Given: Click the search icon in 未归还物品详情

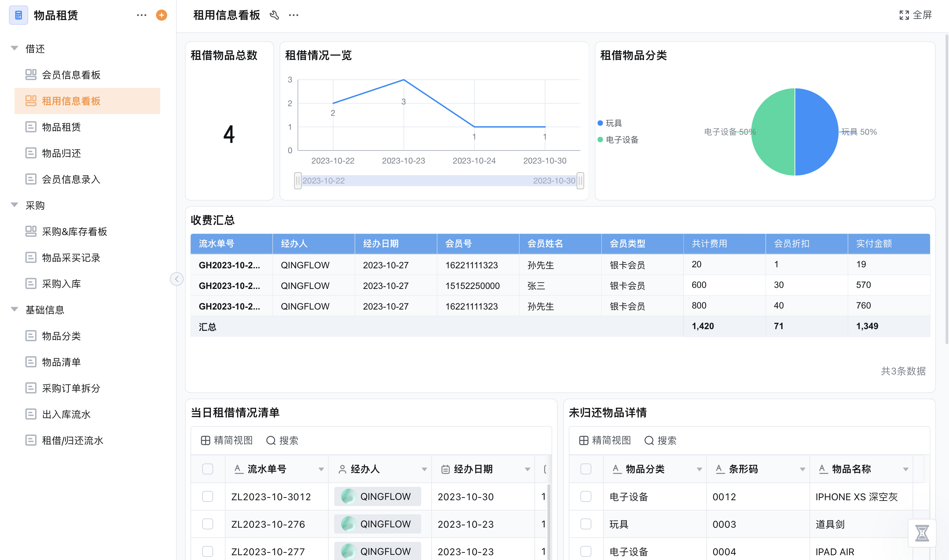Looking at the screenshot, I should pos(649,440).
